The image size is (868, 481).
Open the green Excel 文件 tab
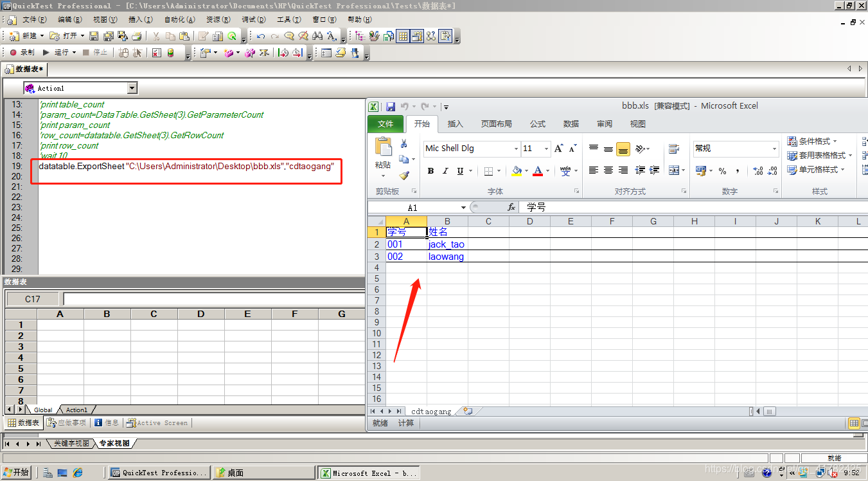pos(385,123)
